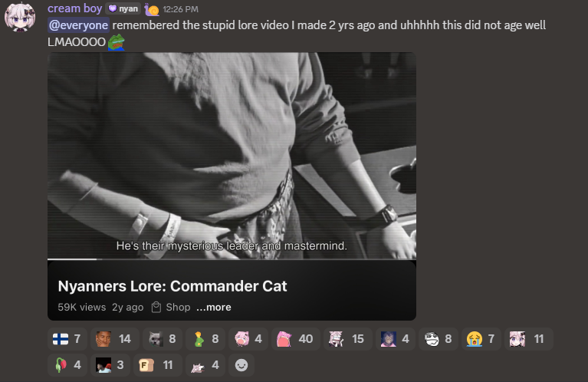
Task: Toggle gray cat reaction with 8
Action: (163, 339)
